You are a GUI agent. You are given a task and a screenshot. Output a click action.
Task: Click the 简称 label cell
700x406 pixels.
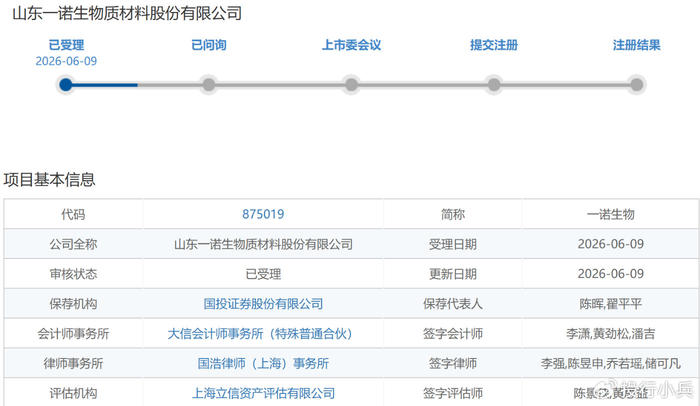click(453, 214)
